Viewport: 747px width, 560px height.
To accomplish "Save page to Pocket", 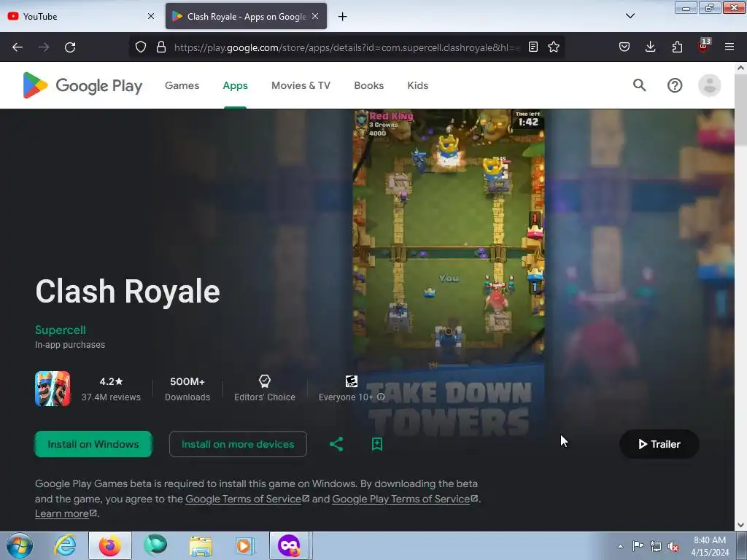I will click(624, 47).
